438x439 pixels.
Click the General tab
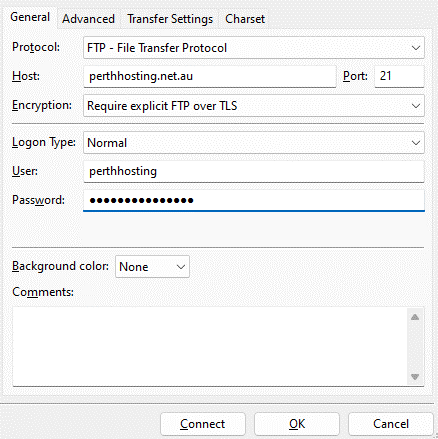tap(30, 17)
